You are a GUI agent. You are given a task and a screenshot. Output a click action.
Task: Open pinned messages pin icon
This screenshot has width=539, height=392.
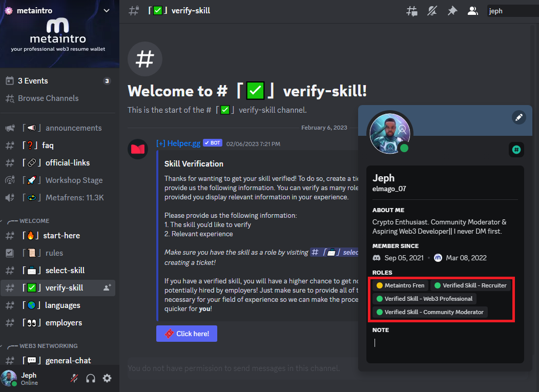[452, 11]
